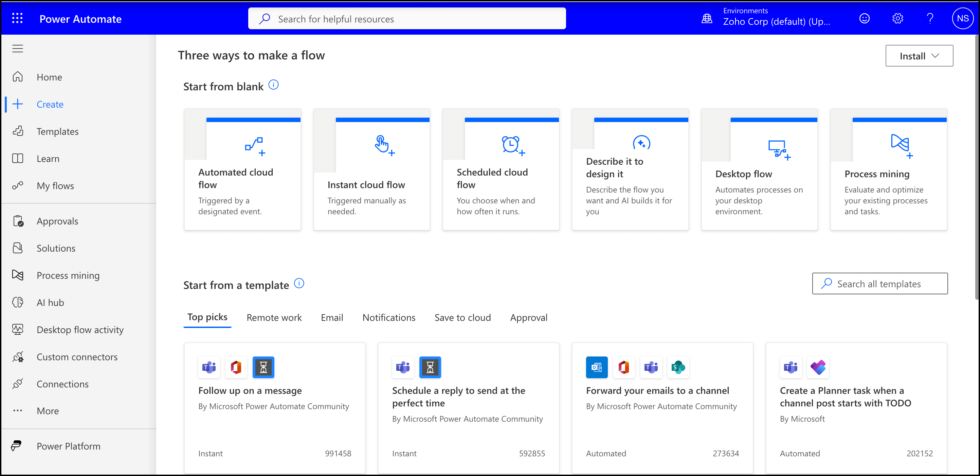Expand the More item in the sidebar
980x476 pixels.
[x=48, y=410]
